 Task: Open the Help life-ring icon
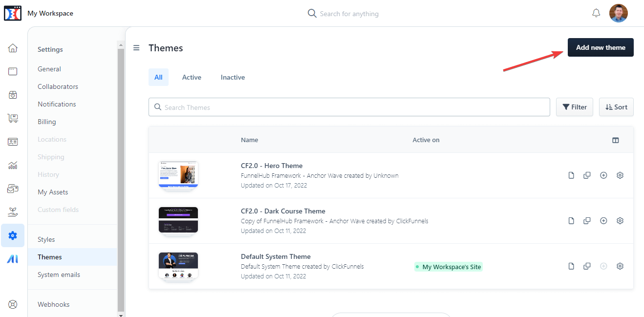[13, 304]
